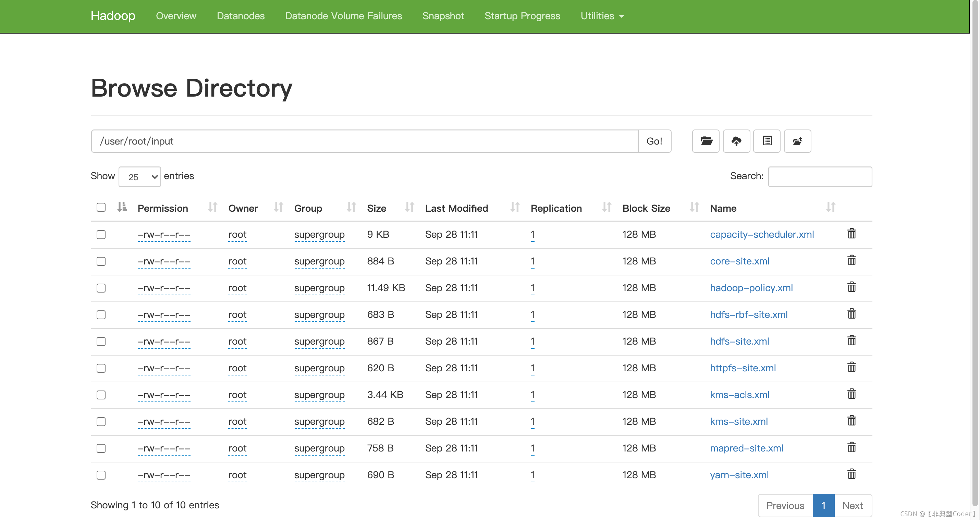Click the upload files cloud icon
Viewport: 980px width, 520px height.
(736, 141)
